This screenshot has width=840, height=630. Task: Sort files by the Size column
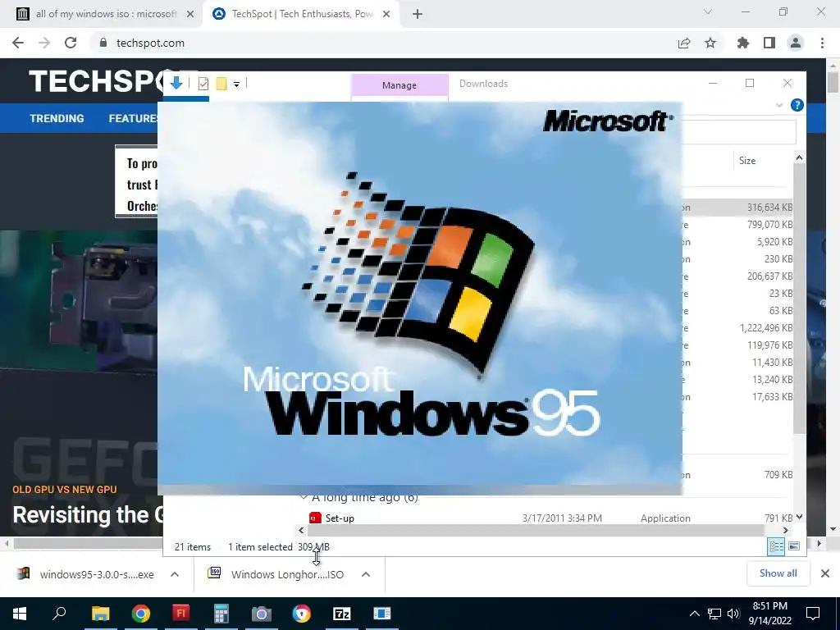[746, 161]
